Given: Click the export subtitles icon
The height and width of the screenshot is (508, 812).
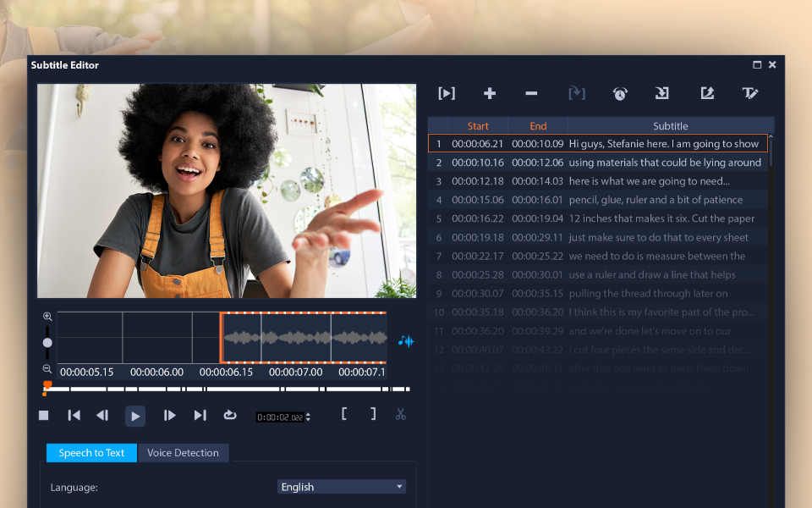Looking at the screenshot, I should point(707,93).
